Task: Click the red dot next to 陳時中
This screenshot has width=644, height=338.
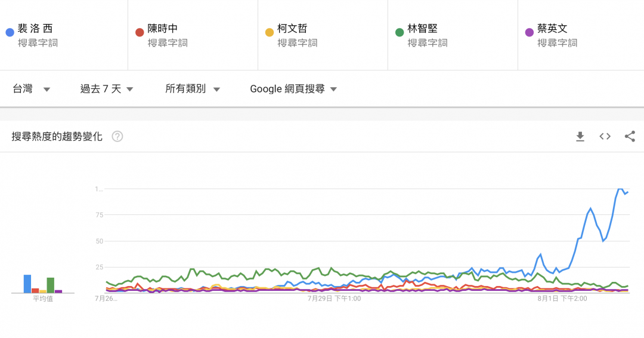Action: click(x=140, y=32)
